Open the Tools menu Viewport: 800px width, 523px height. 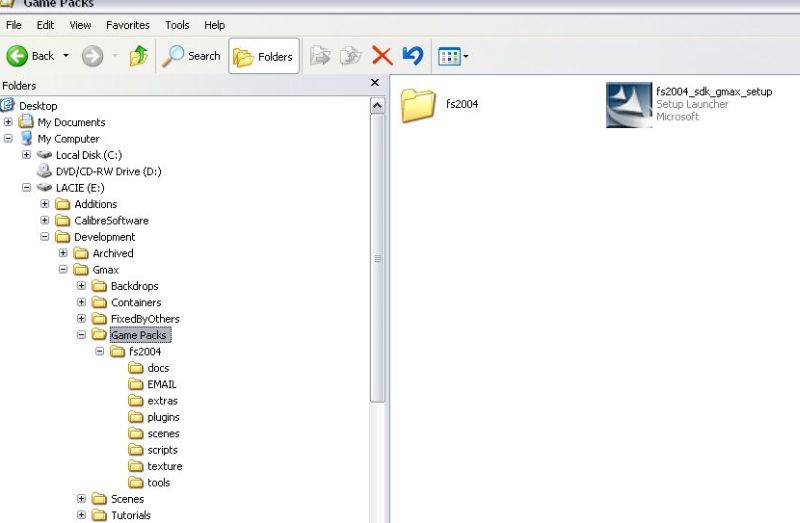(x=177, y=25)
